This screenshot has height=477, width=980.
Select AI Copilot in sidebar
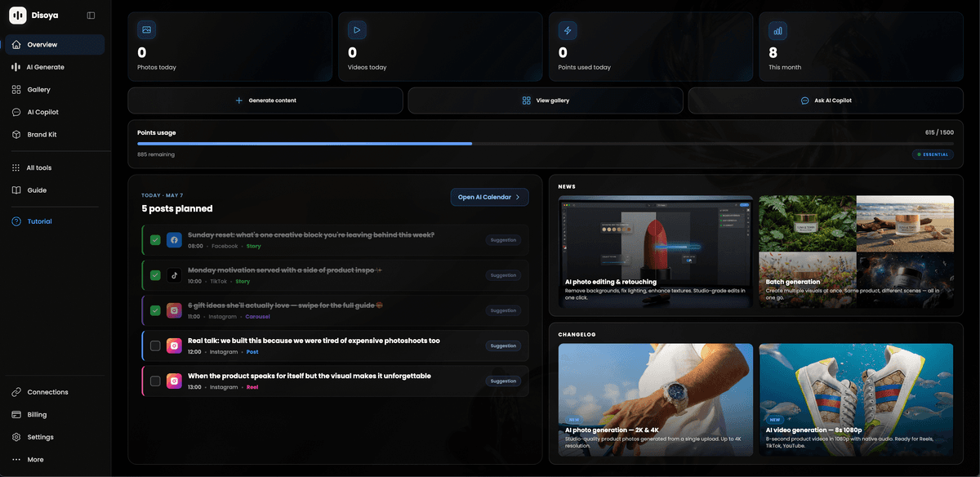pyautogui.click(x=56, y=112)
